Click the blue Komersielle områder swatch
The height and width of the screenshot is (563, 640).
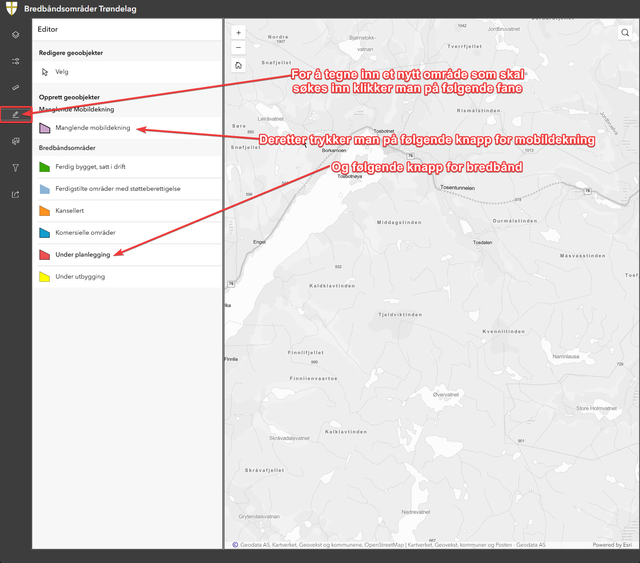point(44,233)
